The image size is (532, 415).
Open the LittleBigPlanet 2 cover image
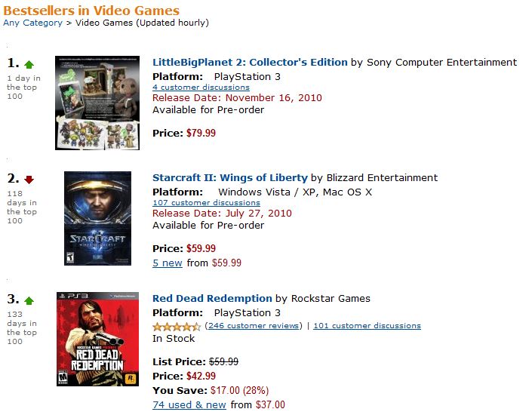[97, 103]
